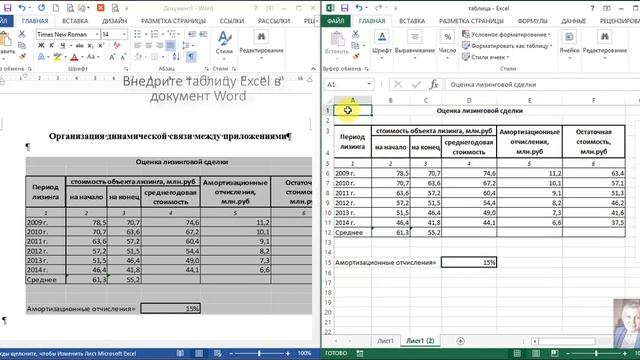
Task: Open the ССЫЛКИ tab in Word
Action: coord(232,21)
